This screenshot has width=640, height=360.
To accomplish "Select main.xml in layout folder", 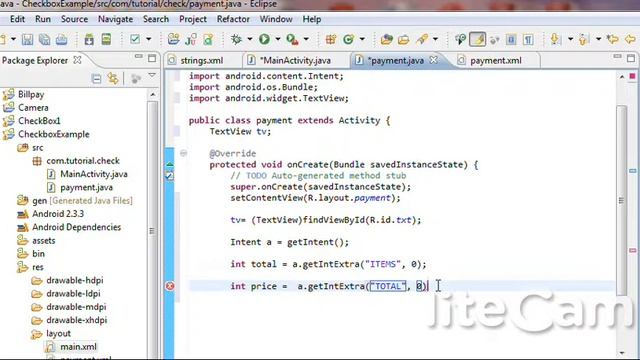I will pos(78,347).
